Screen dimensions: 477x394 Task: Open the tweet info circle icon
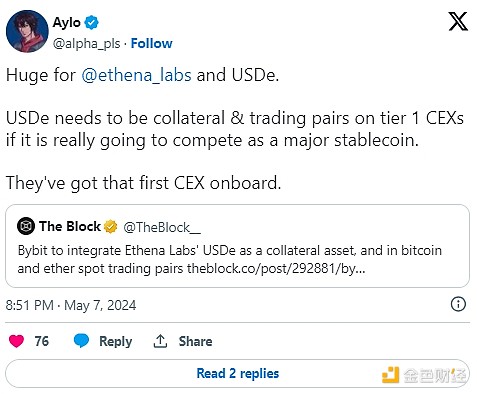pyautogui.click(x=458, y=304)
